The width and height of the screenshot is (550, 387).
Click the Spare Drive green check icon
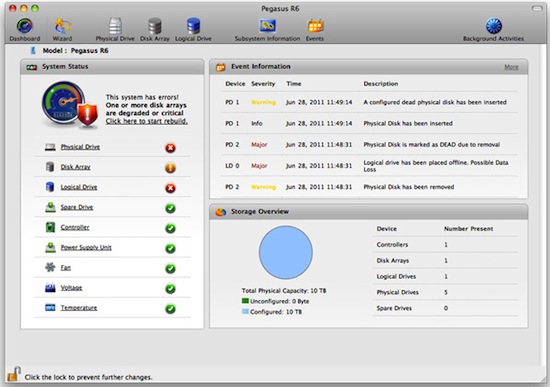(170, 208)
